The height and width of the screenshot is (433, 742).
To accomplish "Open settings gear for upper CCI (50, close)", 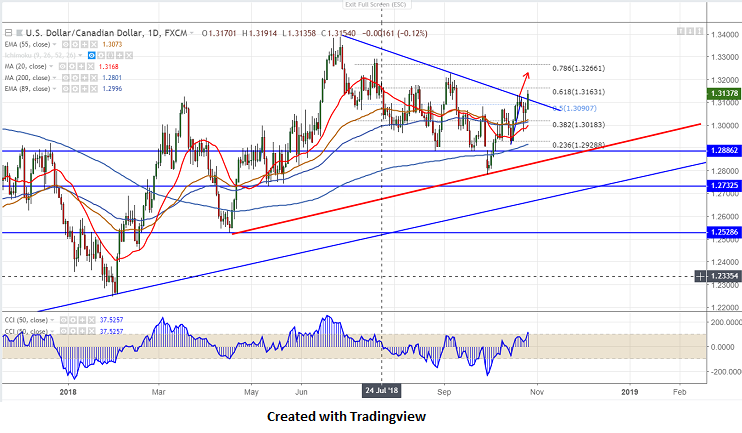I will [x=73, y=320].
